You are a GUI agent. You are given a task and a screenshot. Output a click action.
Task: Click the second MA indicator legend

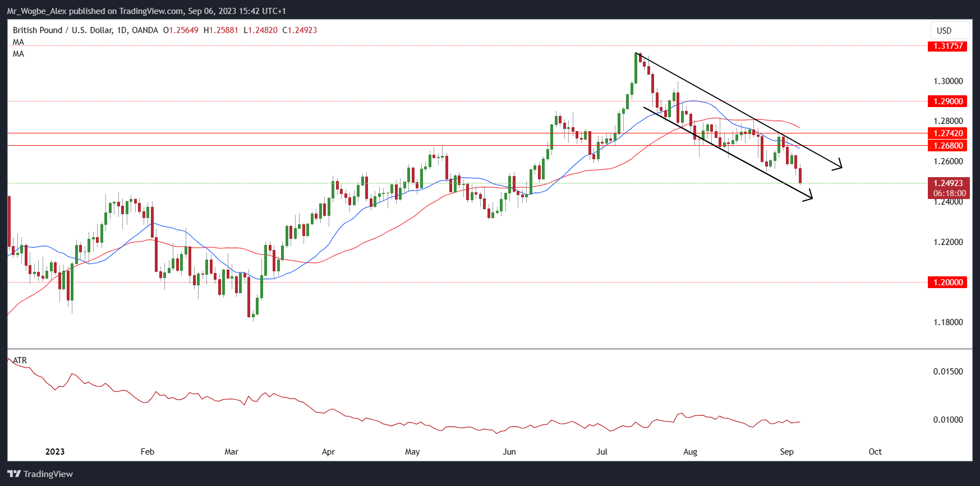[x=19, y=54]
